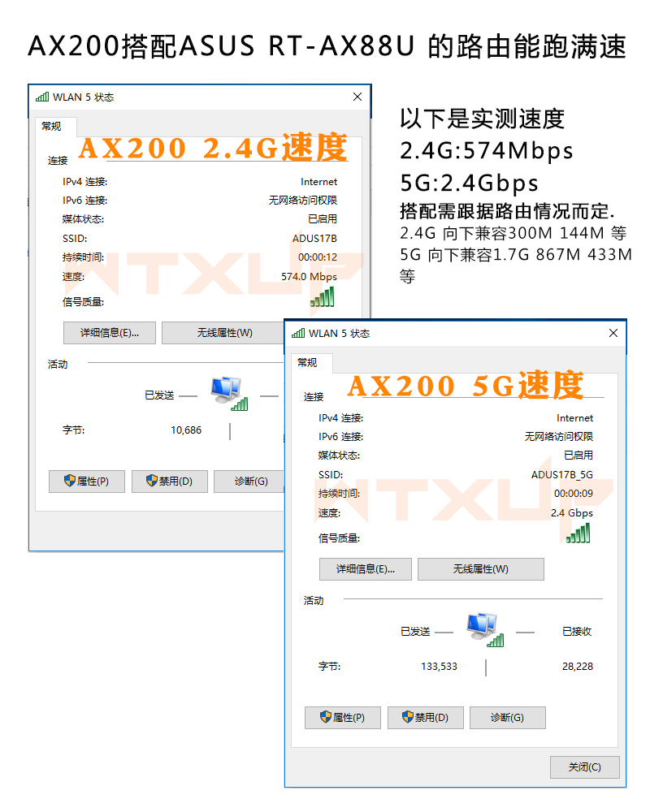Click the duration value 00:00:12
The image size is (650, 812).
[317, 257]
